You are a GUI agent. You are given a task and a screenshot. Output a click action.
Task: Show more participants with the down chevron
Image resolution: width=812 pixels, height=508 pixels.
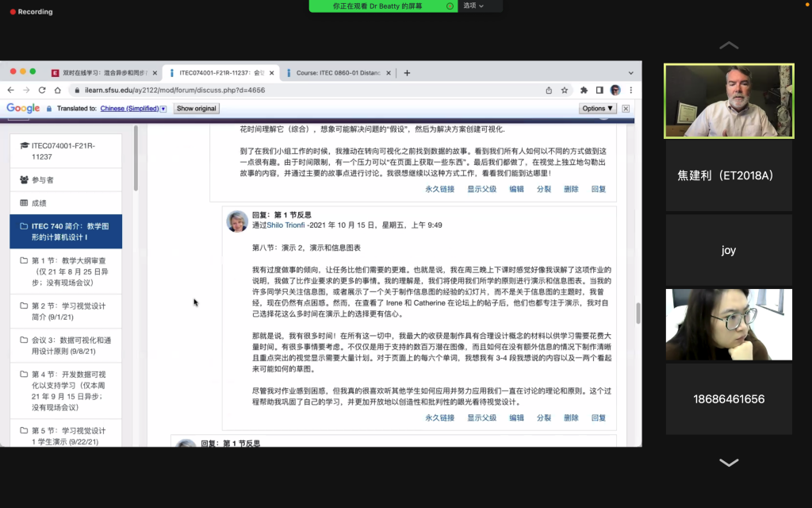pyautogui.click(x=729, y=463)
